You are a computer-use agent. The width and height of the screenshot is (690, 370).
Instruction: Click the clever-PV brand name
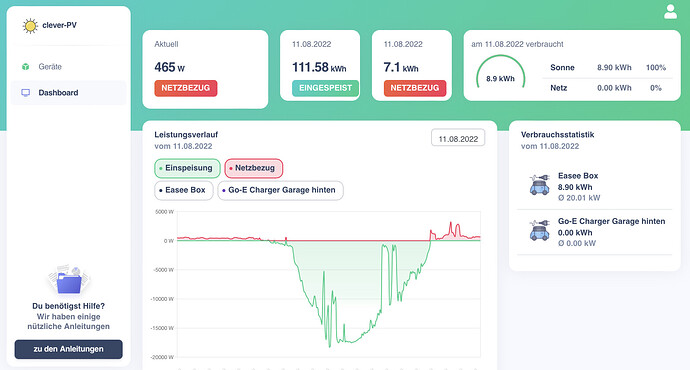coord(59,26)
